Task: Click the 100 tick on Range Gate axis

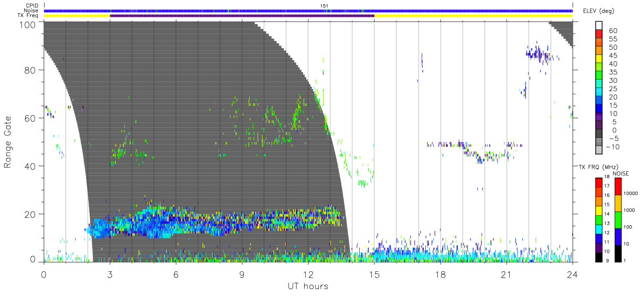Action: pos(28,24)
